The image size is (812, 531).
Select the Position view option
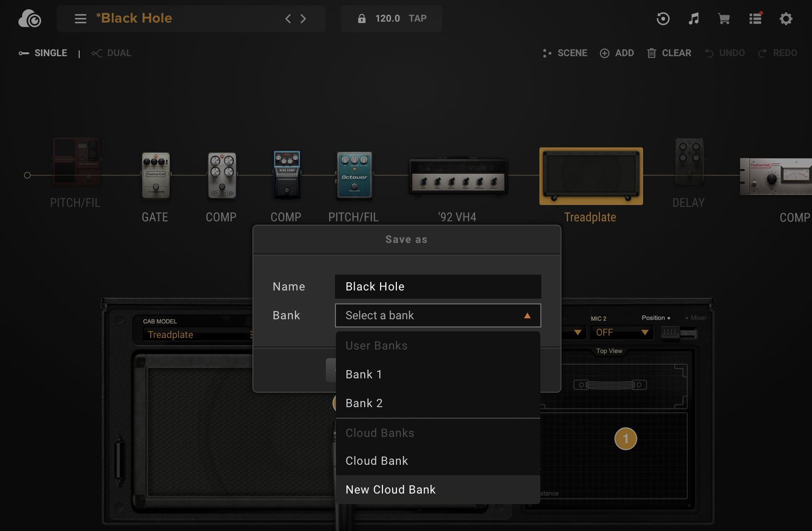click(x=656, y=318)
